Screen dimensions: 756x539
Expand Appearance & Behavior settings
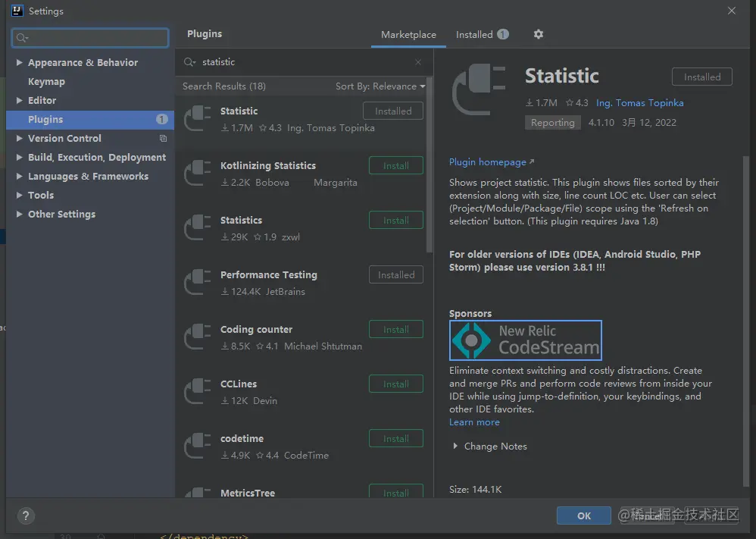point(19,62)
